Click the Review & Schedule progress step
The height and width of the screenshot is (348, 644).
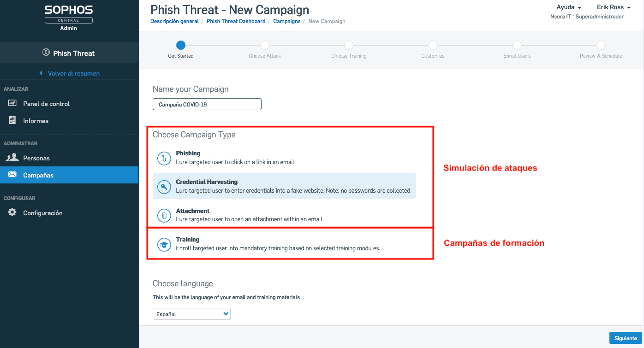[x=601, y=45]
